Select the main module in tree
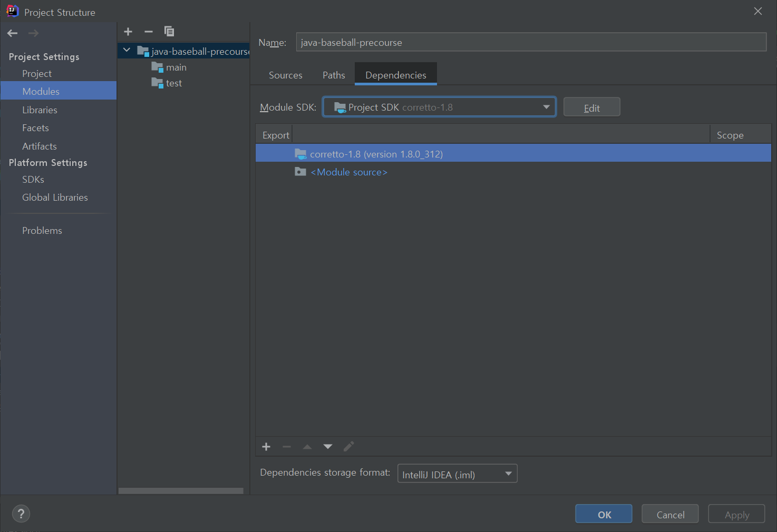This screenshot has width=777, height=532. pyautogui.click(x=176, y=67)
